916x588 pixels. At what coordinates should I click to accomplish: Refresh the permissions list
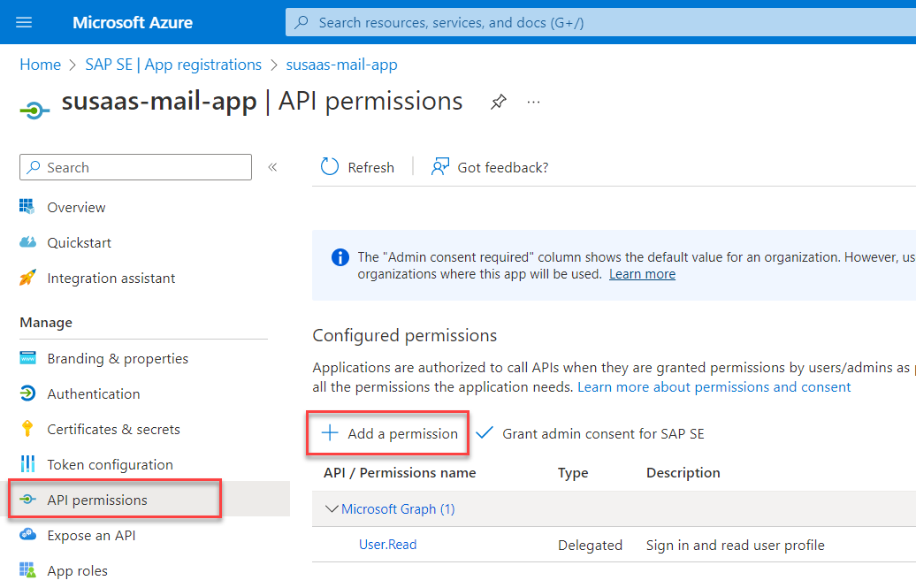point(357,167)
